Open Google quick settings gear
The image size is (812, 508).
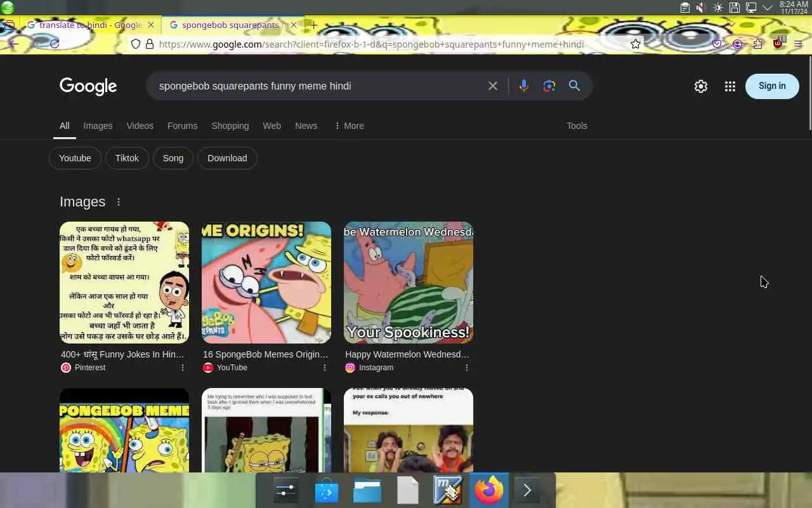[701, 86]
